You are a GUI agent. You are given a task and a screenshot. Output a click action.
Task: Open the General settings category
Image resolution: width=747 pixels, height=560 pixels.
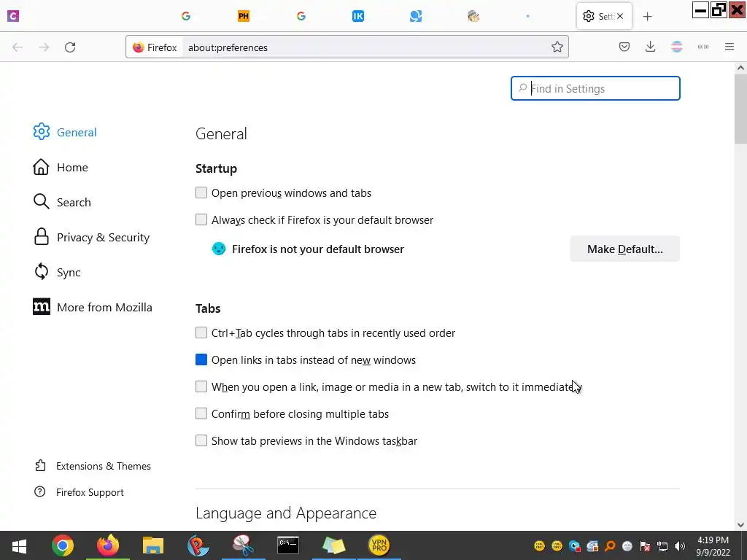tap(65, 132)
